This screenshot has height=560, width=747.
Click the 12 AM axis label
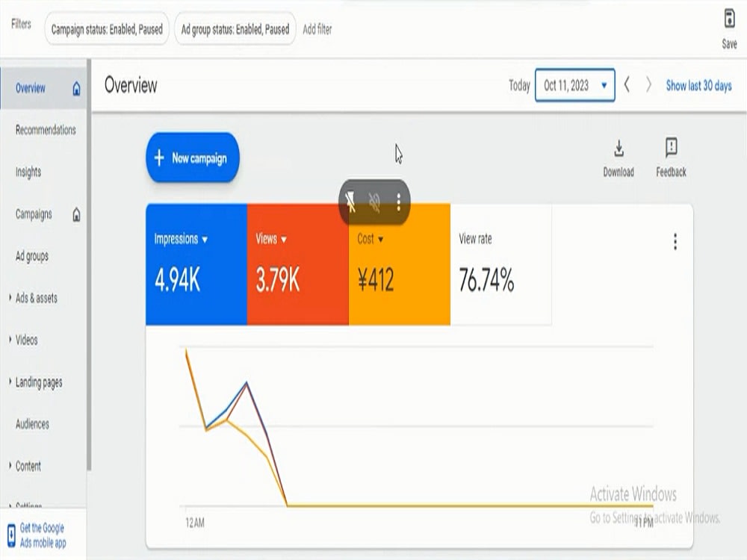(195, 523)
